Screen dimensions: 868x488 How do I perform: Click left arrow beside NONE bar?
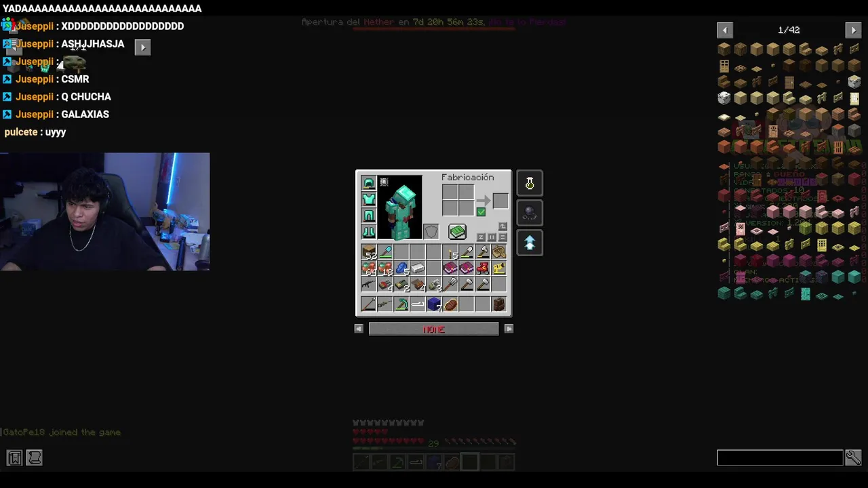click(359, 329)
